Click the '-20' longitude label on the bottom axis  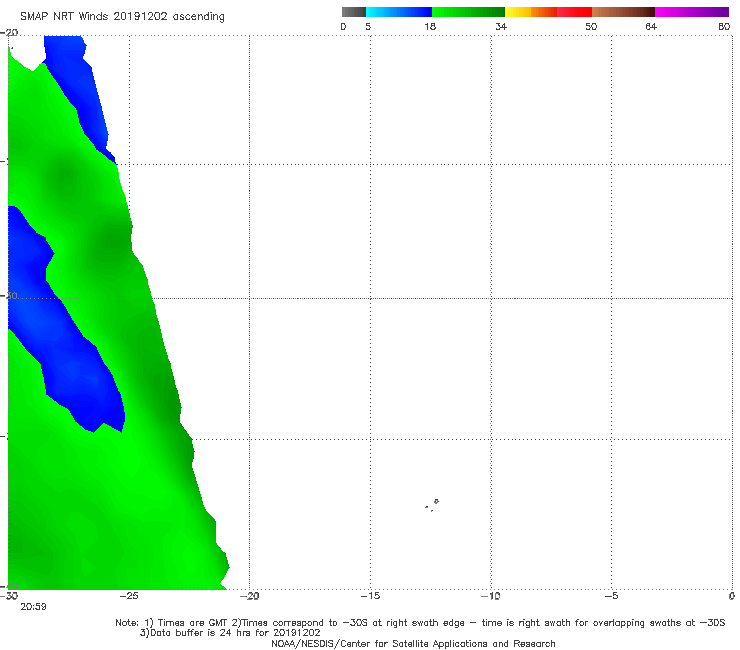click(250, 596)
